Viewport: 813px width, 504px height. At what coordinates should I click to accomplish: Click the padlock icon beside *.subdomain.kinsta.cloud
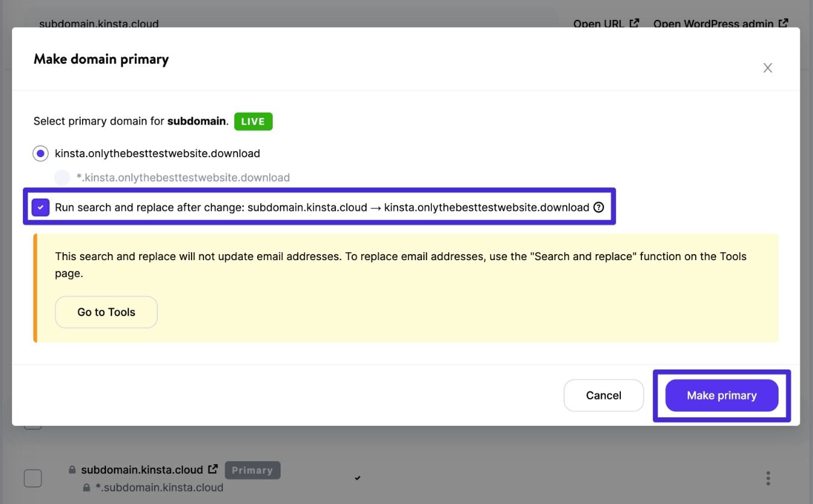click(x=86, y=488)
